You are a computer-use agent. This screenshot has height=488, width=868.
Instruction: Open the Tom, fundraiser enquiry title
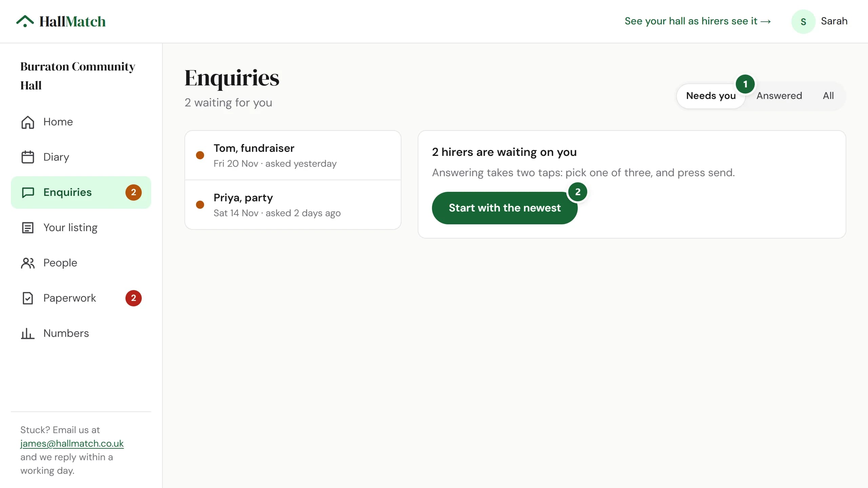[x=254, y=148]
